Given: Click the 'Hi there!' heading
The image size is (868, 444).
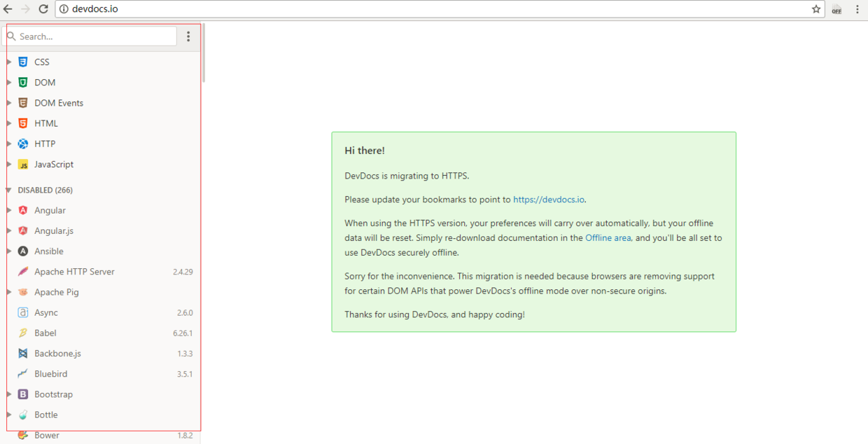Looking at the screenshot, I should coord(365,151).
